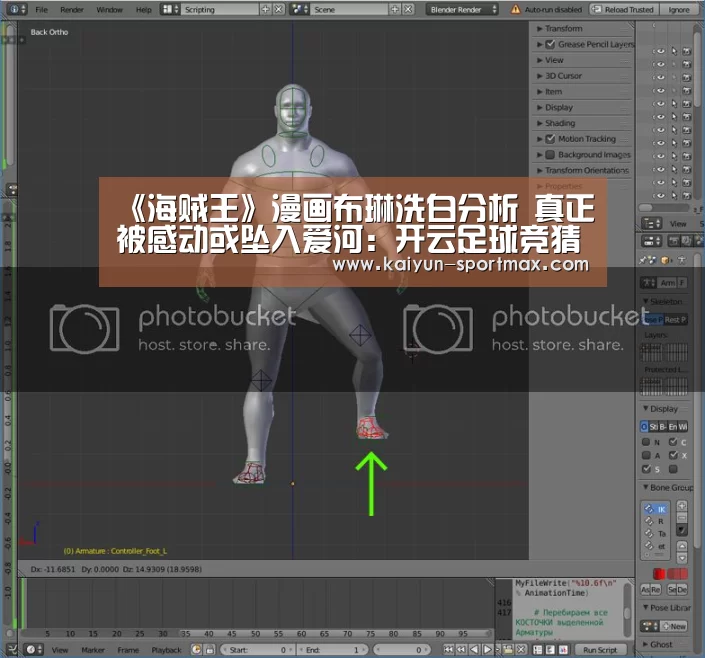Screen dimensions: 705x658
Task: Click the pose library browse icon
Action: [650, 626]
